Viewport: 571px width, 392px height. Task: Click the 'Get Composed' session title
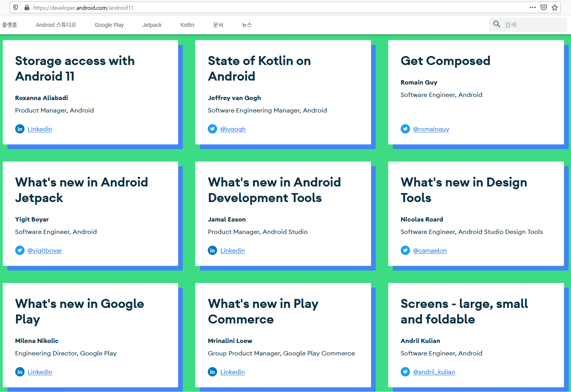coord(445,61)
